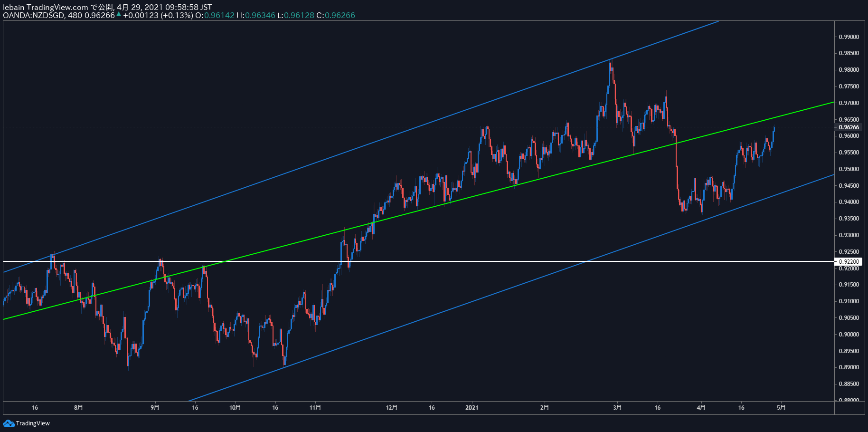Click the green up-triangle change indicator
Screen dimensions: 868x432
point(119,14)
